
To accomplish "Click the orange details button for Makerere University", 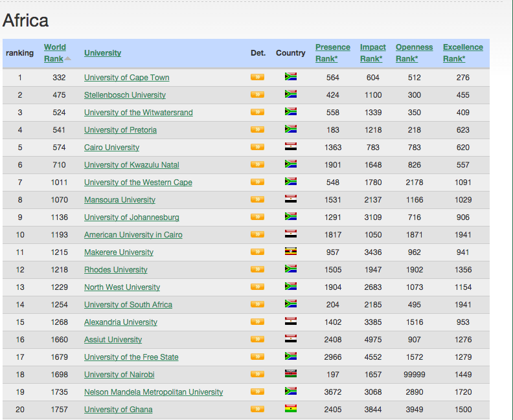I will click(x=257, y=252).
